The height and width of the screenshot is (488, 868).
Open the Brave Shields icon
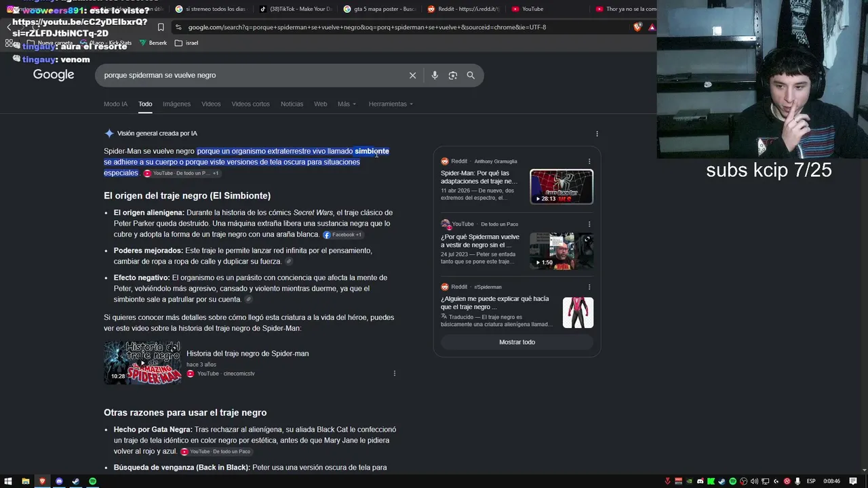point(637,27)
